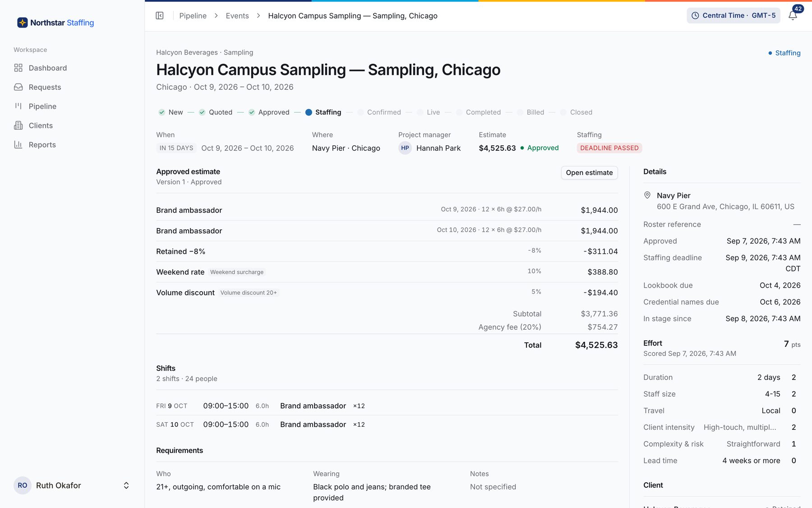This screenshot has height=508, width=812.
Task: Open Requests in the sidebar
Action: [x=72, y=87]
